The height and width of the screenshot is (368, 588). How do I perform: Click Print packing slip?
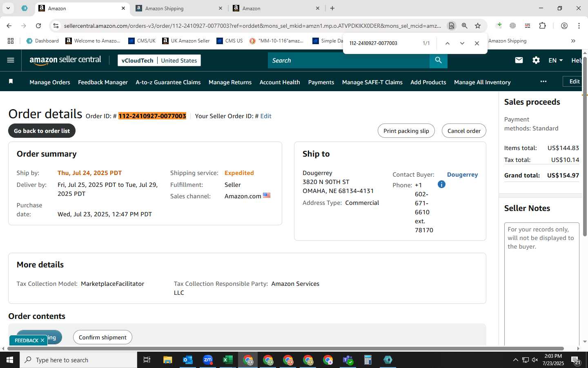tap(406, 131)
